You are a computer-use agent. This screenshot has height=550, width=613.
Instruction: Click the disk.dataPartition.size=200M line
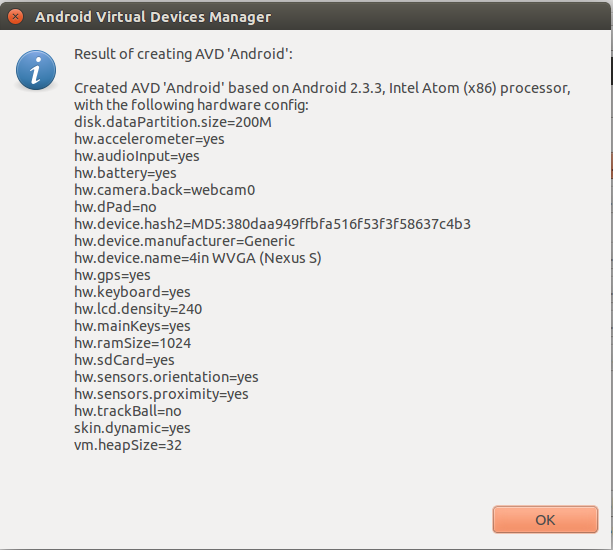pyautogui.click(x=173, y=122)
